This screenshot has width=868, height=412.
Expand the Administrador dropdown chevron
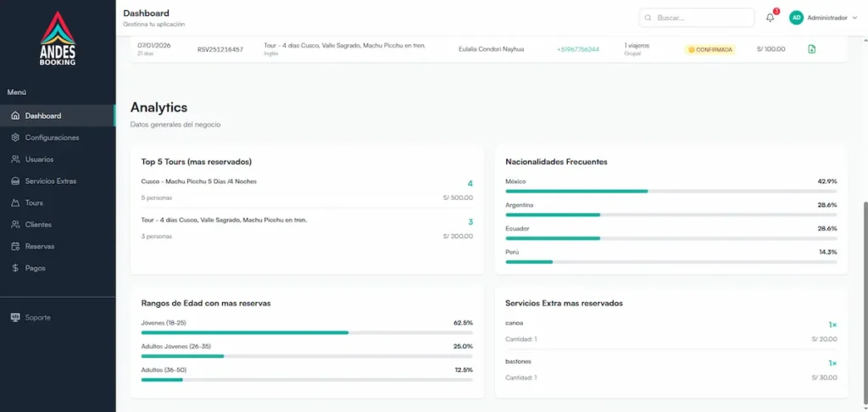point(854,18)
